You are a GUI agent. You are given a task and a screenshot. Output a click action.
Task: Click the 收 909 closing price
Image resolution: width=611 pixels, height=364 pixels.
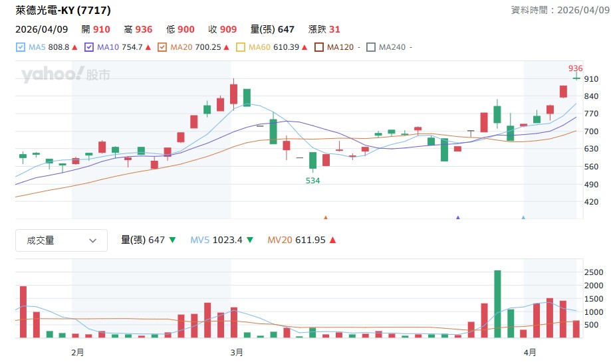click(x=223, y=29)
